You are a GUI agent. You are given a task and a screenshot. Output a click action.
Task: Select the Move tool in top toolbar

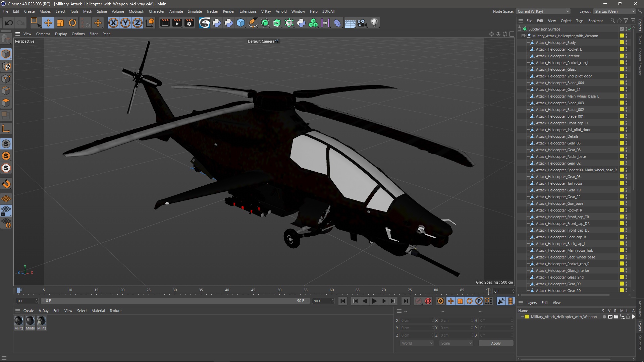coord(48,23)
